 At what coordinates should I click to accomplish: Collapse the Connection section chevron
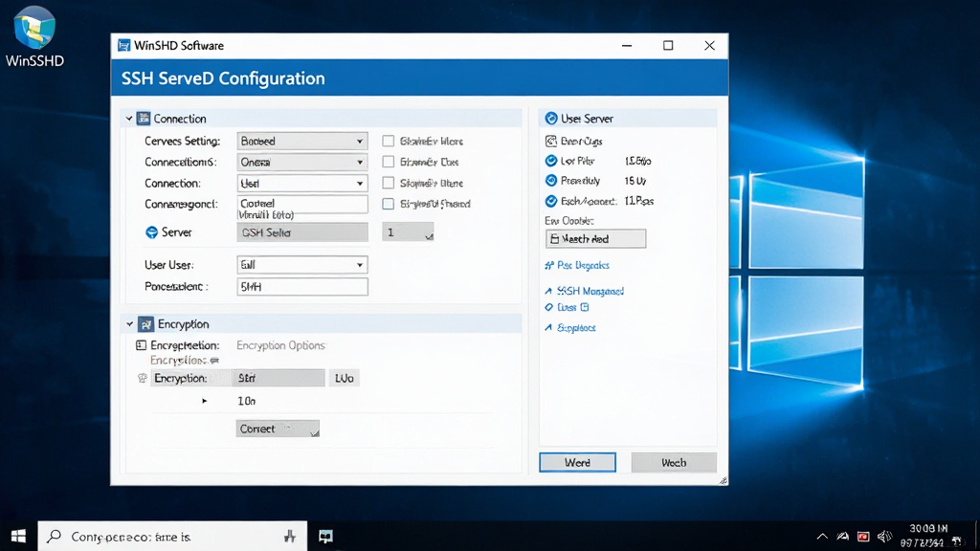[129, 119]
